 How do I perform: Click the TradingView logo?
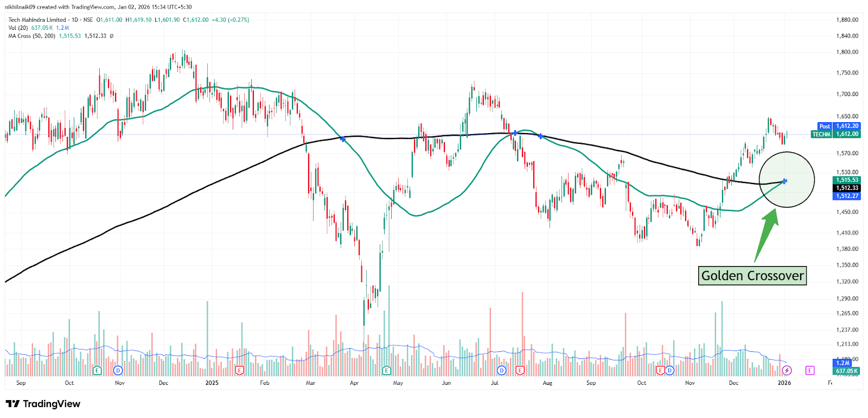coord(43,404)
